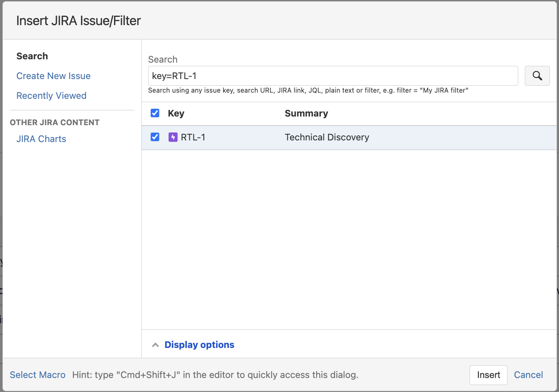Screen dimensions: 559x392
Task: Click the search magnifier icon
Action: coord(537,76)
